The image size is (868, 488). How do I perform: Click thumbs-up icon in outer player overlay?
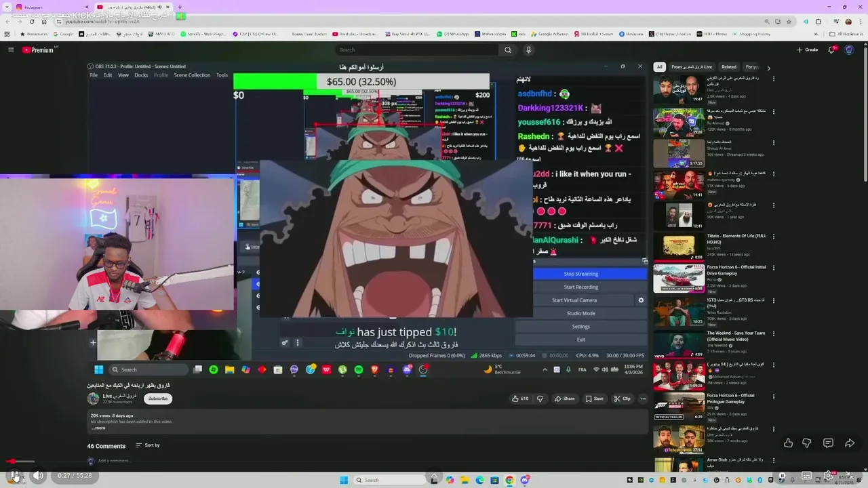[x=788, y=443]
